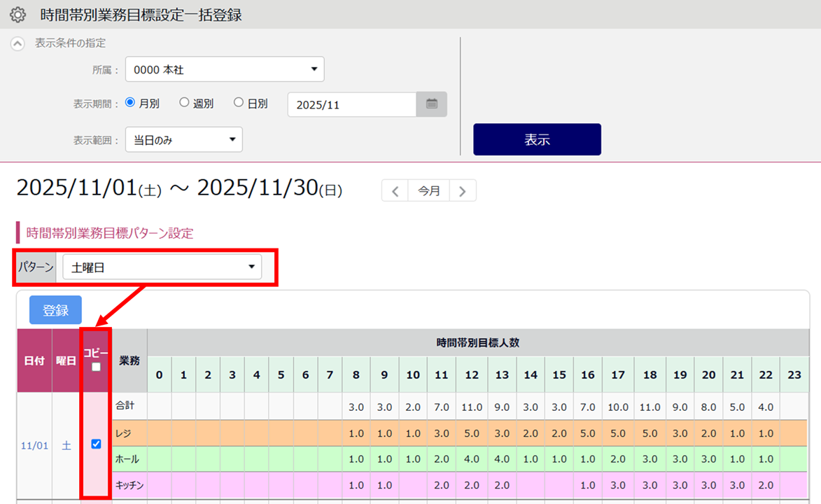Click the 表示 button
821x504 pixels.
point(537,139)
